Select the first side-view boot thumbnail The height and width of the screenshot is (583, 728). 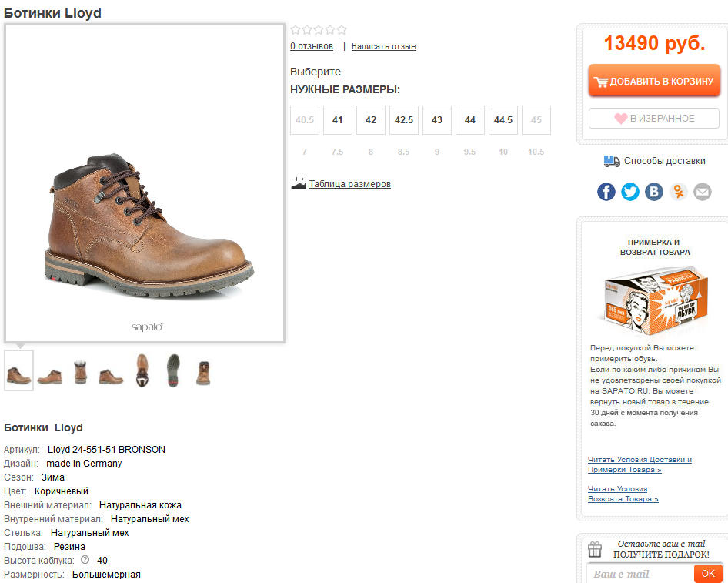point(18,370)
